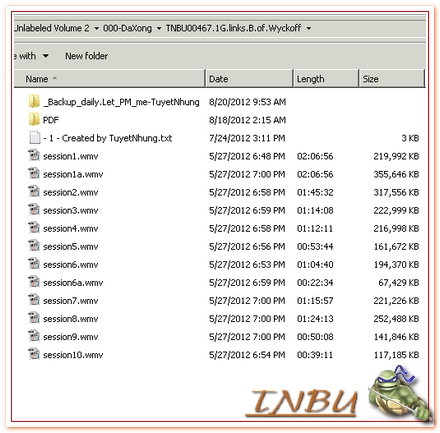Click the 3 KB size value
The height and width of the screenshot is (433, 440).
[x=410, y=138]
